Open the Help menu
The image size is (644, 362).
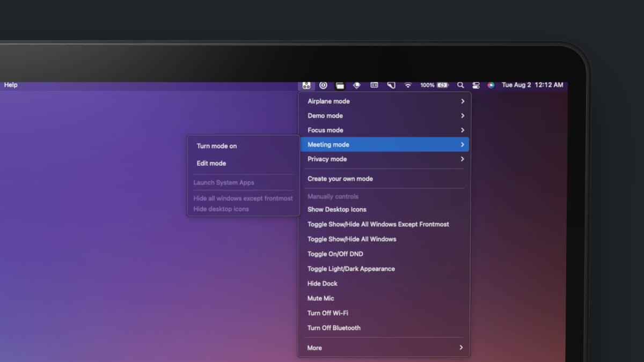point(11,85)
